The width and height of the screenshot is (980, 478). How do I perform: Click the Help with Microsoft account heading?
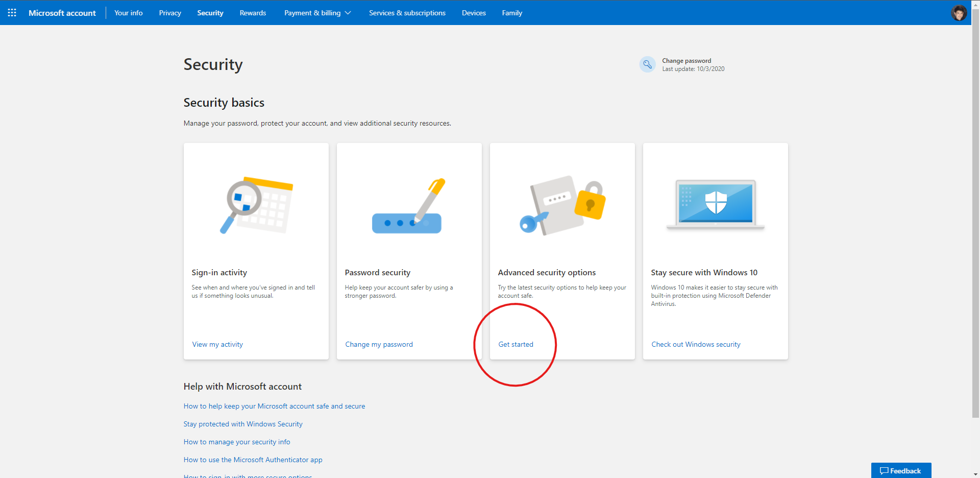(242, 387)
